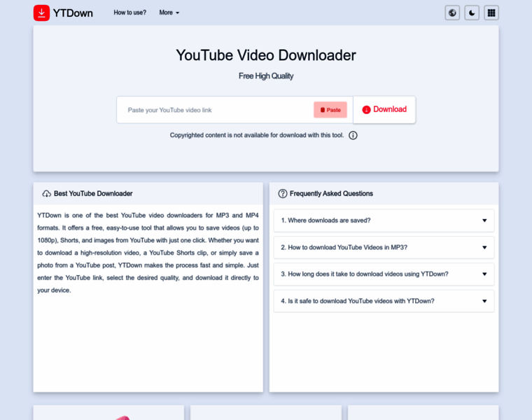This screenshot has width=532, height=420.
Task: Click the YTDown brand name text
Action: point(73,13)
